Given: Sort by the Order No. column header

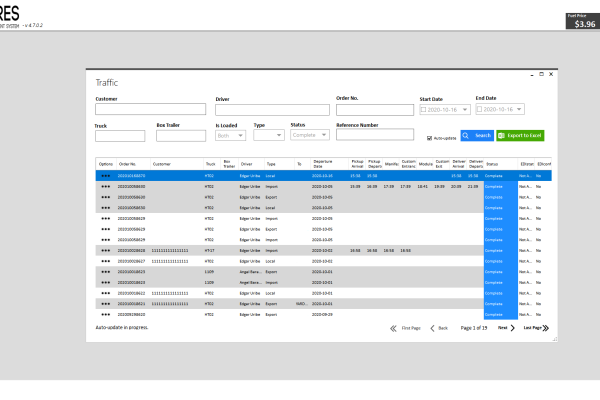Looking at the screenshot, I should (x=127, y=163).
